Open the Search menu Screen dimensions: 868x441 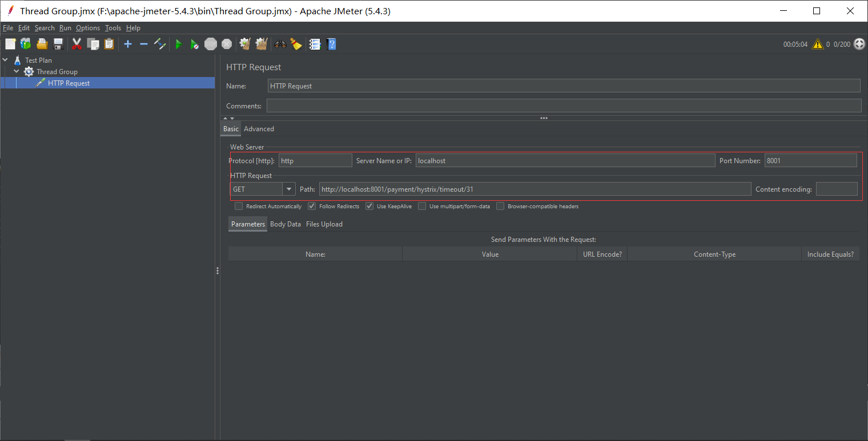click(x=45, y=28)
